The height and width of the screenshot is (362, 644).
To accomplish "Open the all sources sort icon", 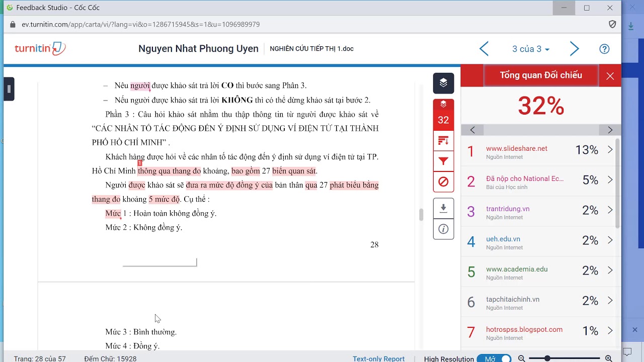I will click(x=443, y=141).
